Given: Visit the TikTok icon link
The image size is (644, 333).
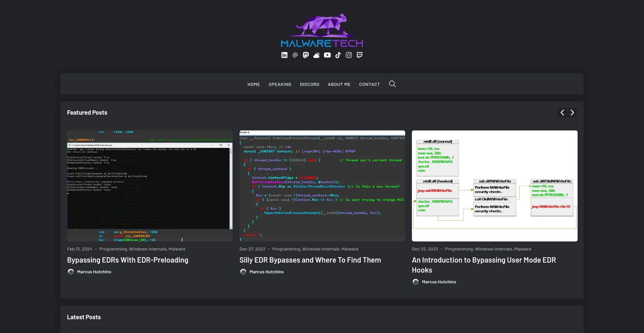Looking at the screenshot, I should point(338,55).
